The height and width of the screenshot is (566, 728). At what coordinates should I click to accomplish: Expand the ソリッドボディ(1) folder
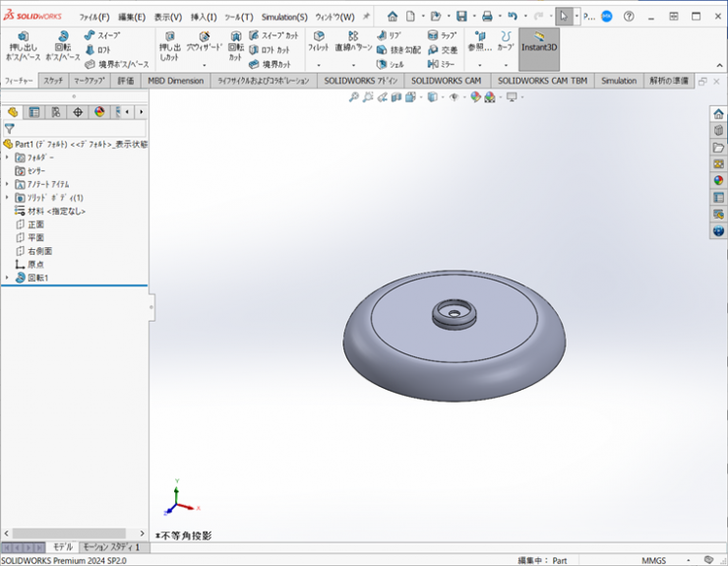coord(7,198)
